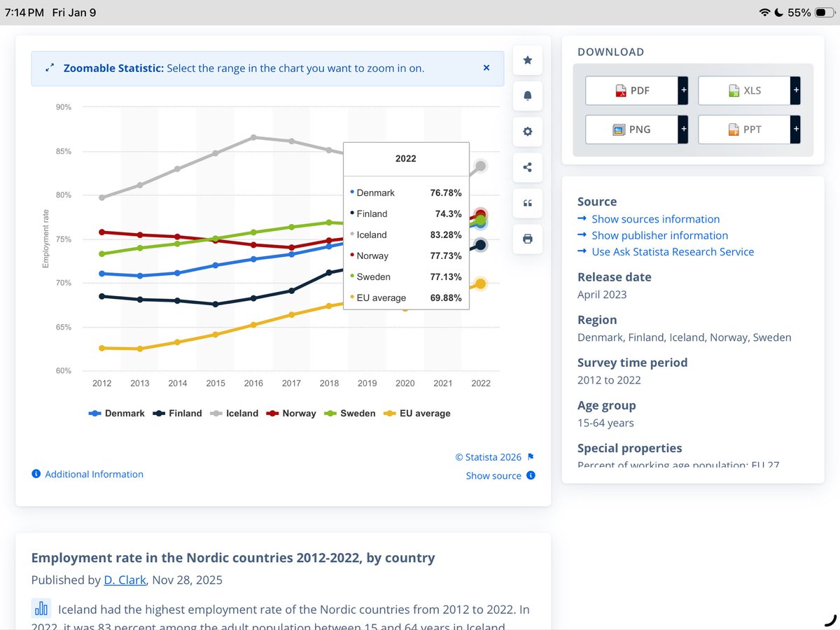The image size is (840, 630).
Task: Click the star favorite icon
Action: [x=528, y=60]
